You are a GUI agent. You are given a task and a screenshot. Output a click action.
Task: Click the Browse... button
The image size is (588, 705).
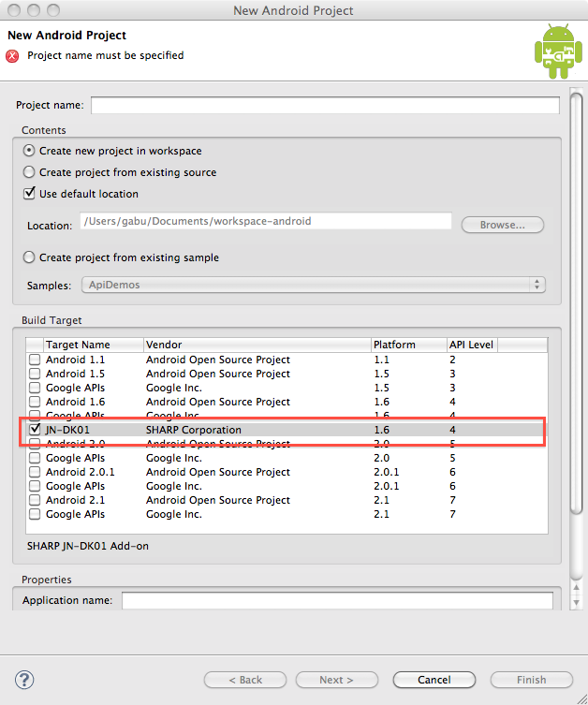[x=503, y=225]
